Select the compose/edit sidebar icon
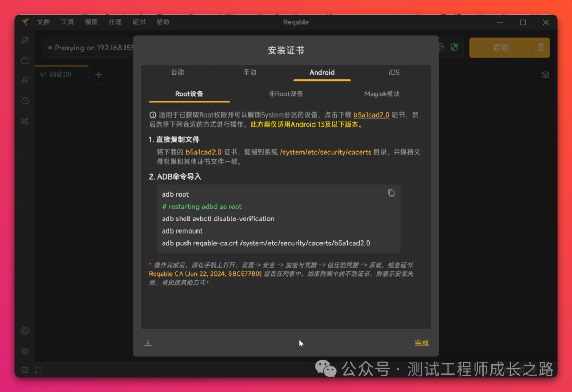572x392 pixels. [x=25, y=39]
